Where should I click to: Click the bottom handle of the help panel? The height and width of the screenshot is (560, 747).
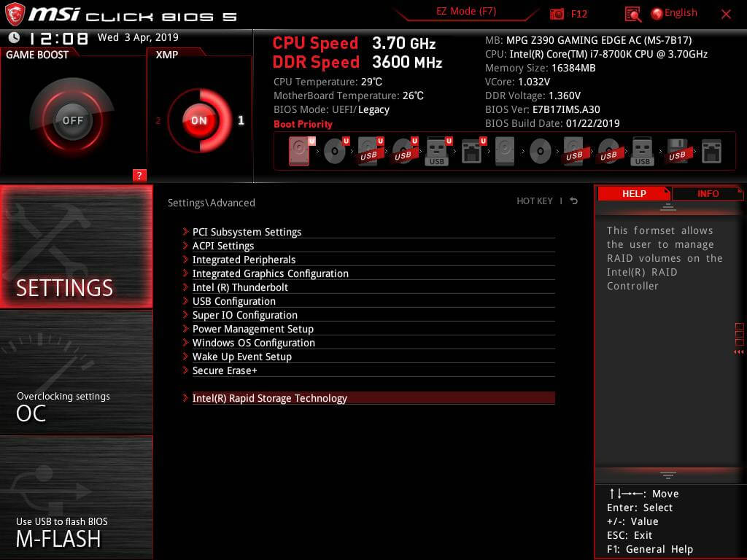point(668,475)
